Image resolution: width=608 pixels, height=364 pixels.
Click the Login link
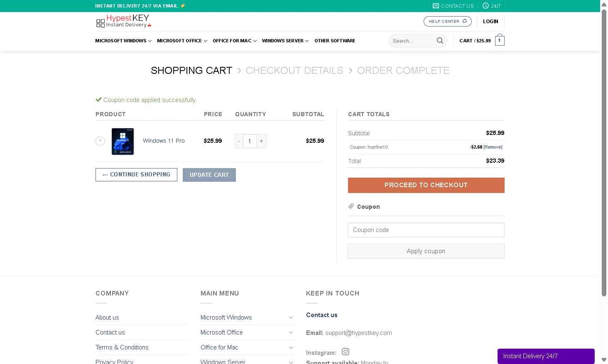coord(490,21)
